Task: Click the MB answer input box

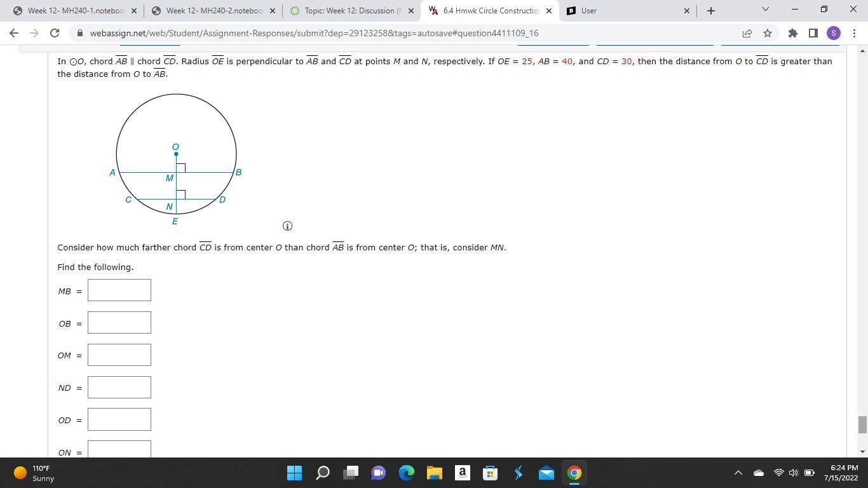Action: [119, 290]
